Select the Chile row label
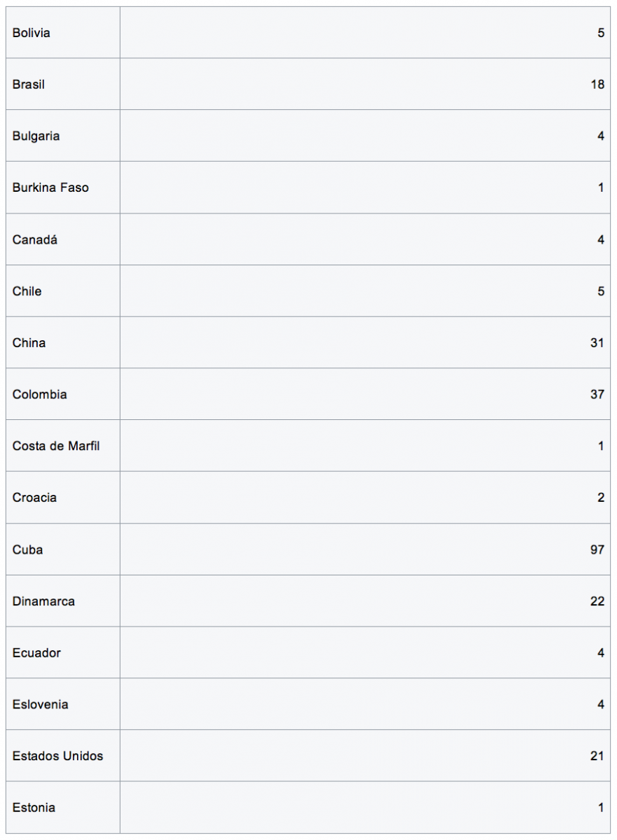Screen dimensions: 617x840 pyautogui.click(x=27, y=291)
